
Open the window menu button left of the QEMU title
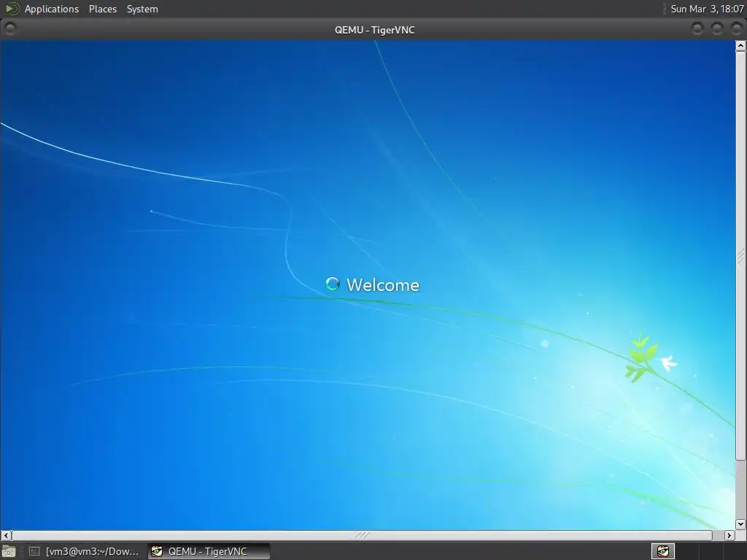pyautogui.click(x=10, y=29)
